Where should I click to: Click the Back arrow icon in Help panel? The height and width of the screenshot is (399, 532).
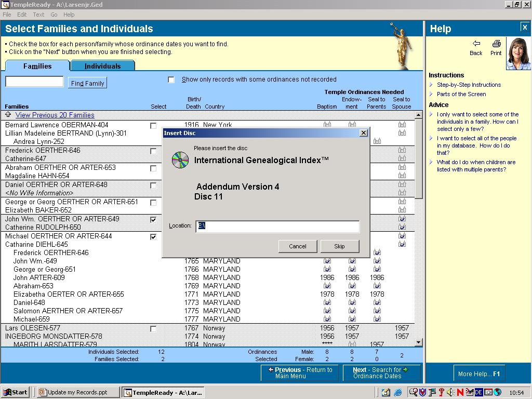pyautogui.click(x=476, y=43)
